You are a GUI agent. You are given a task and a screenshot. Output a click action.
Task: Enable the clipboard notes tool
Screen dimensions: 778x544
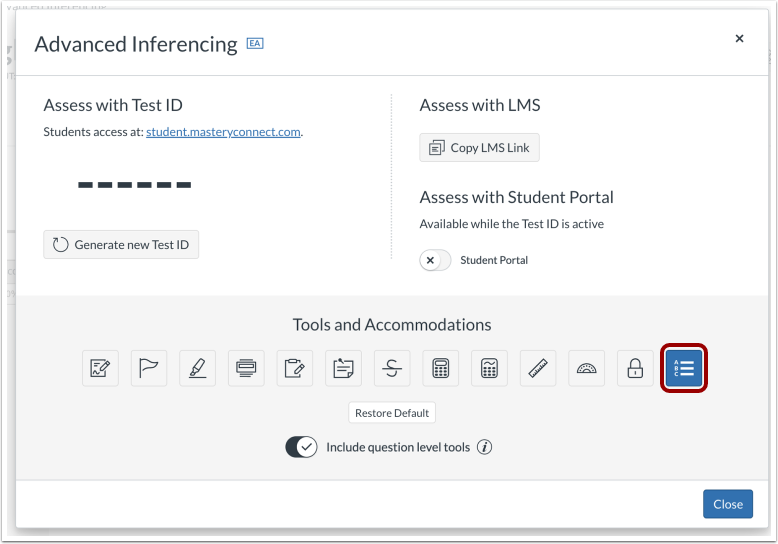[295, 368]
